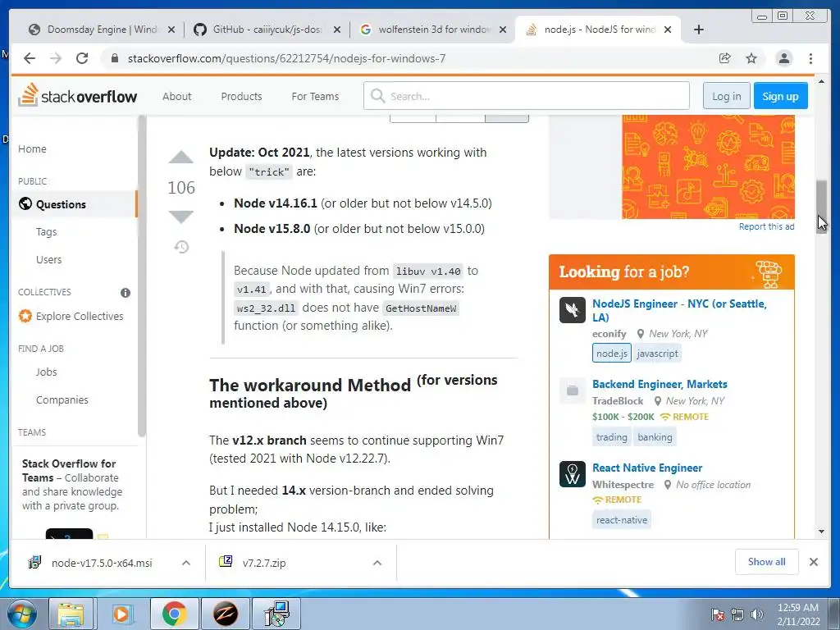Click the banking job tag

tap(655, 437)
